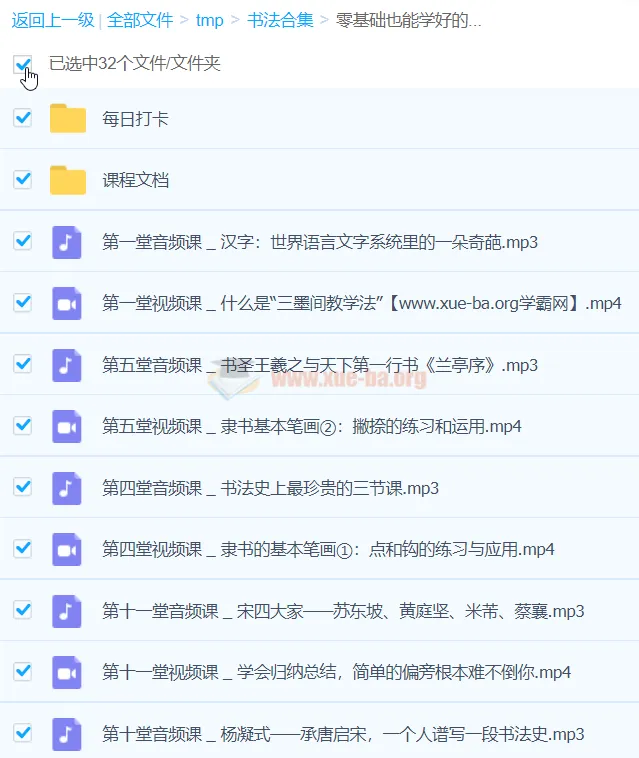Click audio icon for 第一堂音频课 mp3
The height and width of the screenshot is (758, 639).
coord(67,242)
